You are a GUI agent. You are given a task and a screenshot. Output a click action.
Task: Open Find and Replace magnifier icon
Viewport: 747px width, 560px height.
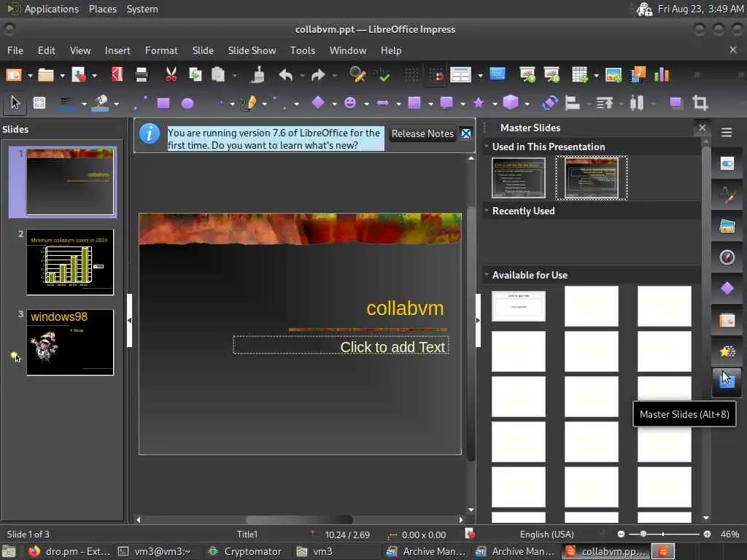point(357,75)
